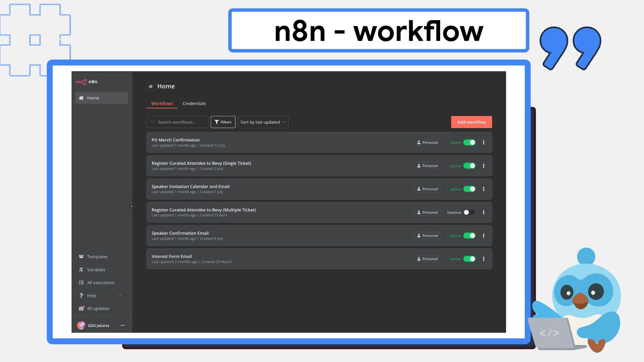Open more options for Speaker Confirmation Email
The width and height of the screenshot is (644, 362).
pos(484,236)
